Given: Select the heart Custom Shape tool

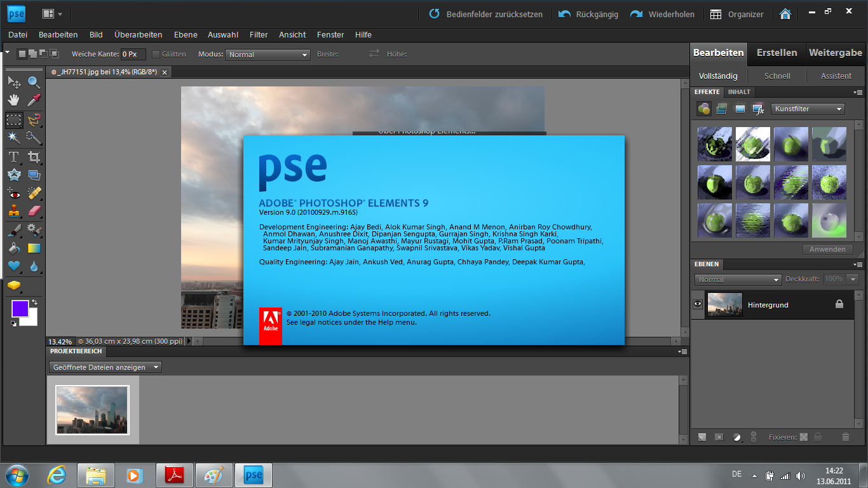Looking at the screenshot, I should click(x=14, y=266).
